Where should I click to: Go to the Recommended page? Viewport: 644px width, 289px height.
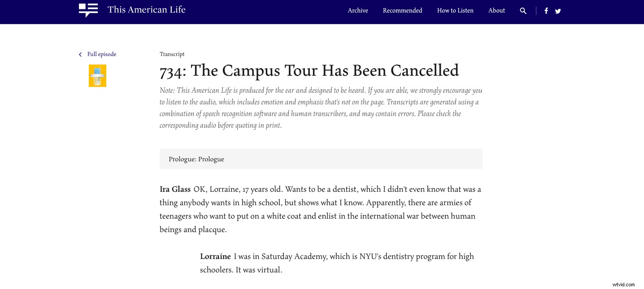402,11
